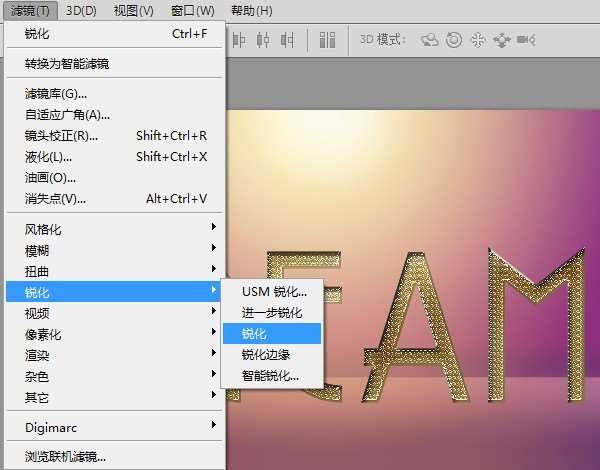The width and height of the screenshot is (600, 470).
Task: Open the 视图(V) menu
Action: (133, 11)
